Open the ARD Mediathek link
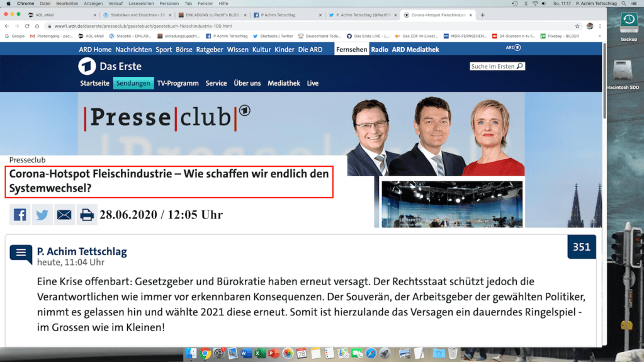The height and width of the screenshot is (362, 644). point(415,49)
